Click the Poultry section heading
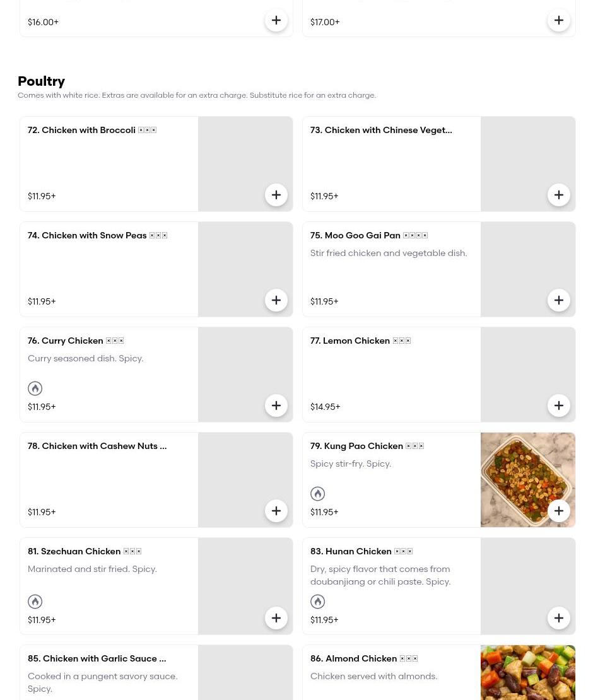 pyautogui.click(x=41, y=81)
